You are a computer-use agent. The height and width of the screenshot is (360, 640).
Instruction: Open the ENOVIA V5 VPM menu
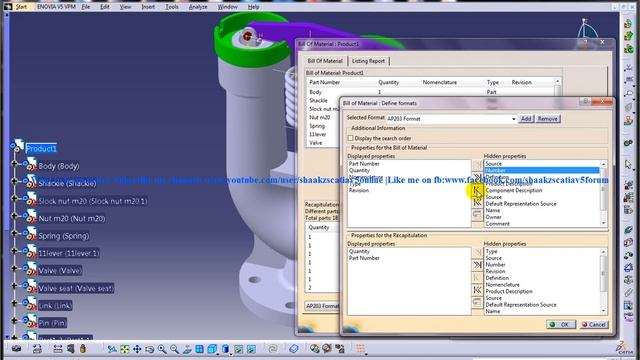(56, 7)
